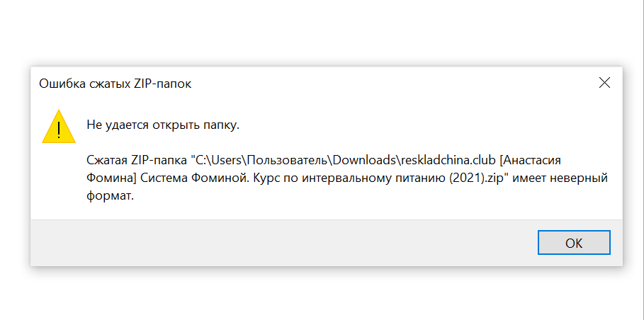The width and height of the screenshot is (644, 320).
Task: Click the dialog title "Ошибка сжатых ZIP-папок"
Action: click(115, 84)
